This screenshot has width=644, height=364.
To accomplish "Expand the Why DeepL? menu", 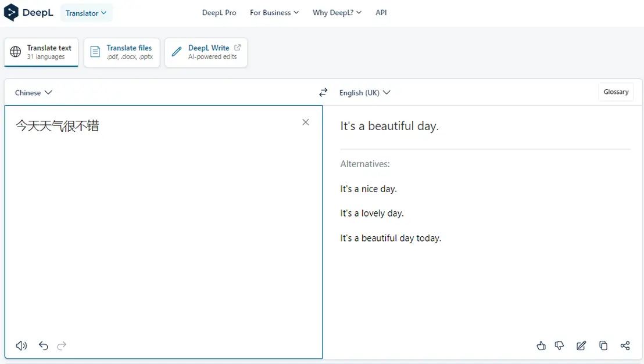I will pyautogui.click(x=337, y=13).
